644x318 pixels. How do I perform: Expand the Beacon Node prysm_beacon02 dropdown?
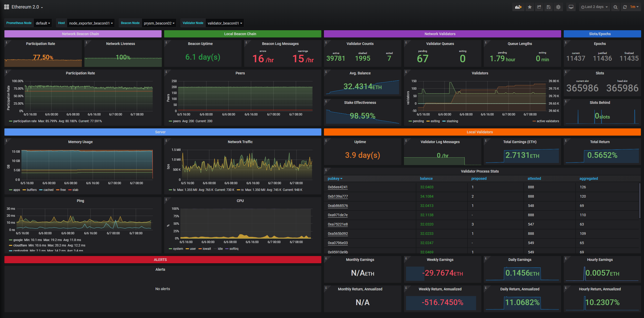point(159,23)
